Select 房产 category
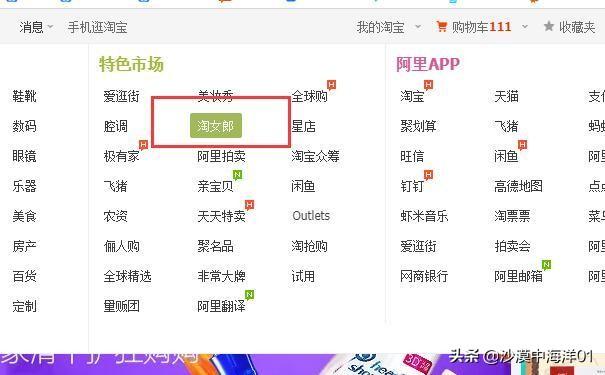The image size is (605, 375). [x=24, y=246]
